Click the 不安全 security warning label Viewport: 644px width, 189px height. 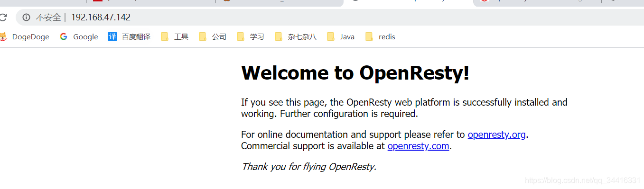pyautogui.click(x=48, y=18)
